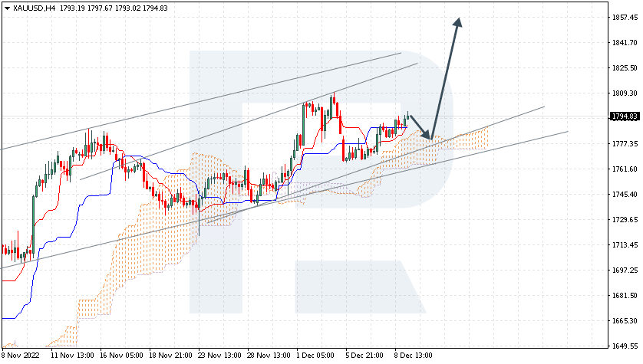Select the 23 Nov 13:00 time axis label
643x364 pixels.
coord(219,355)
